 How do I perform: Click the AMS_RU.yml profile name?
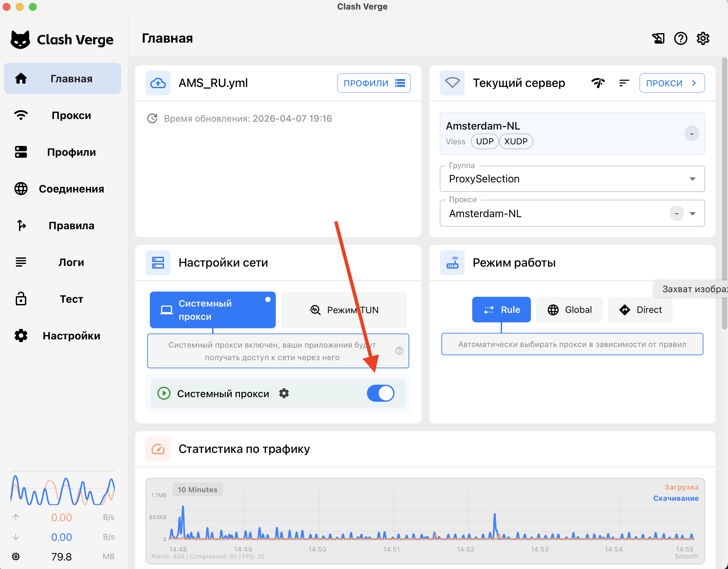(x=213, y=83)
